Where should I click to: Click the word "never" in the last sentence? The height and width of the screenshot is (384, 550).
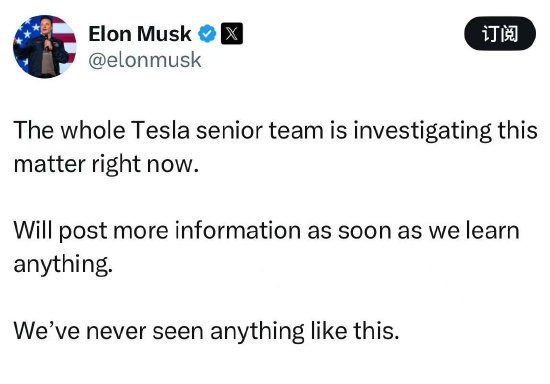click(x=116, y=332)
